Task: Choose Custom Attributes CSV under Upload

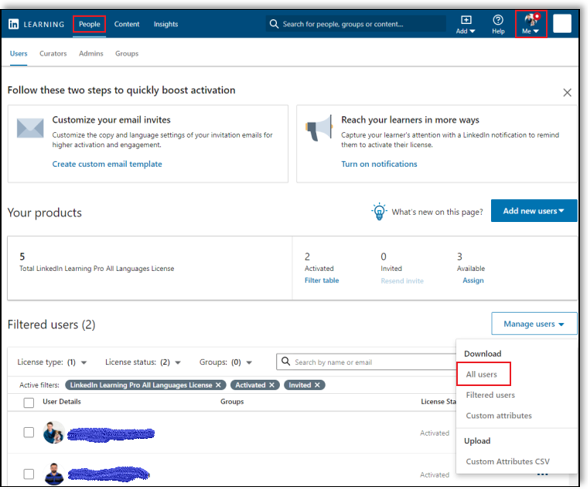Action: (508, 461)
